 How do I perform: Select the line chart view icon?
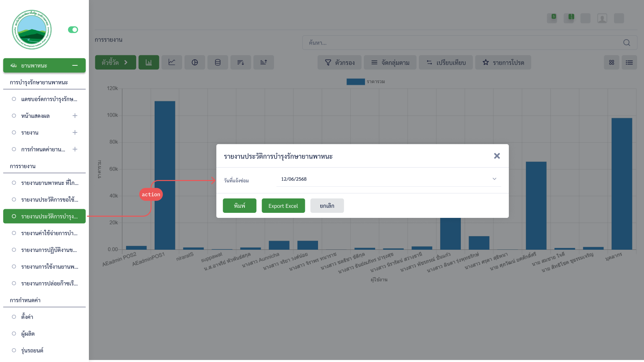coord(172,62)
